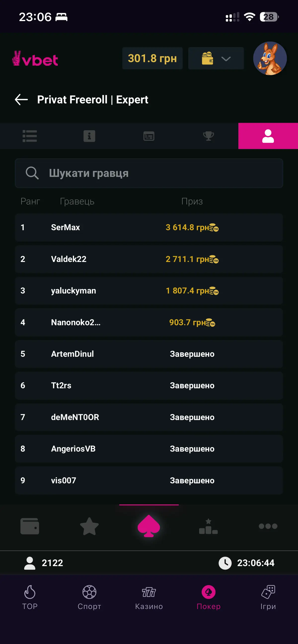Open the favorites star icon

click(x=89, y=526)
